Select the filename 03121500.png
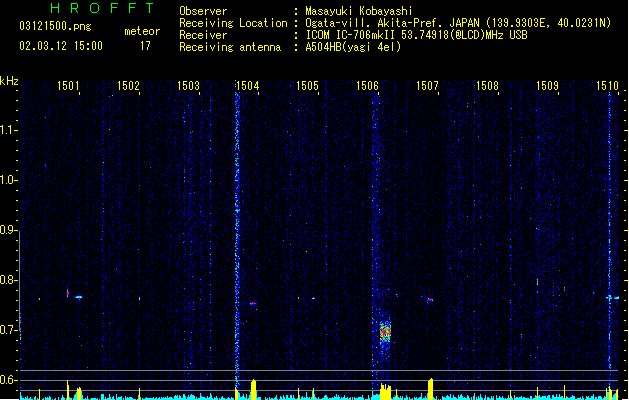The height and width of the screenshot is (400, 629). point(55,26)
